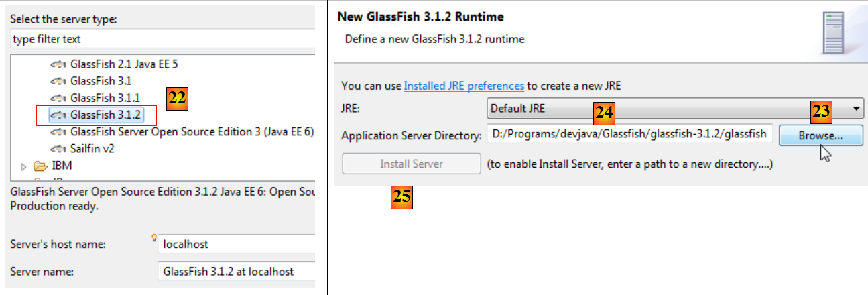Viewport: 868px width, 295px height.
Task: Click the Install Server button
Action: click(411, 164)
